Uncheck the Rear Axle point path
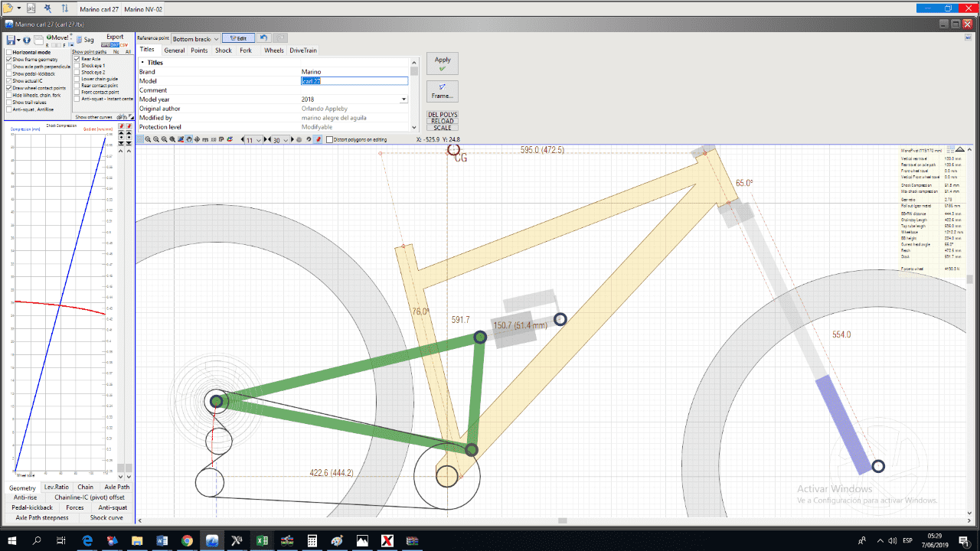The image size is (980, 551). click(77, 59)
